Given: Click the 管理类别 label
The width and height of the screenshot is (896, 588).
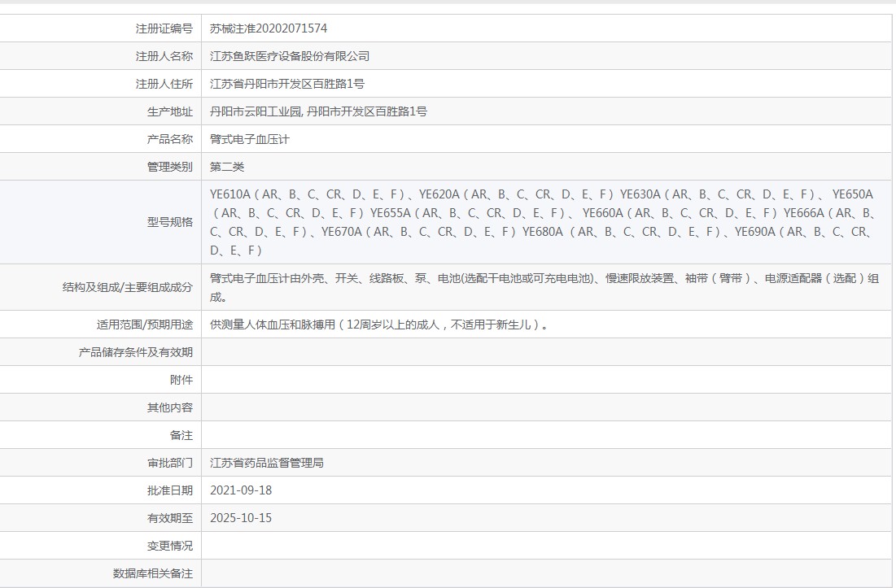Looking at the screenshot, I should point(170,167).
